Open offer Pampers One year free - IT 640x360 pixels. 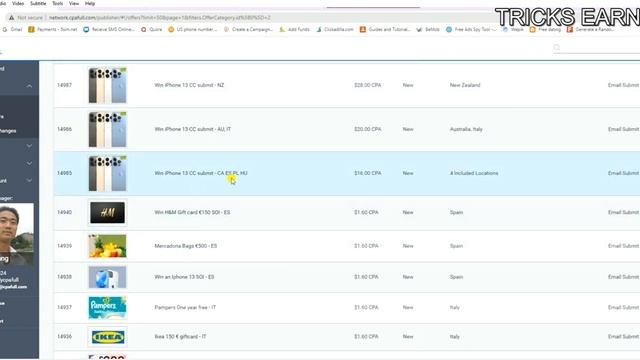pyautogui.click(x=185, y=307)
